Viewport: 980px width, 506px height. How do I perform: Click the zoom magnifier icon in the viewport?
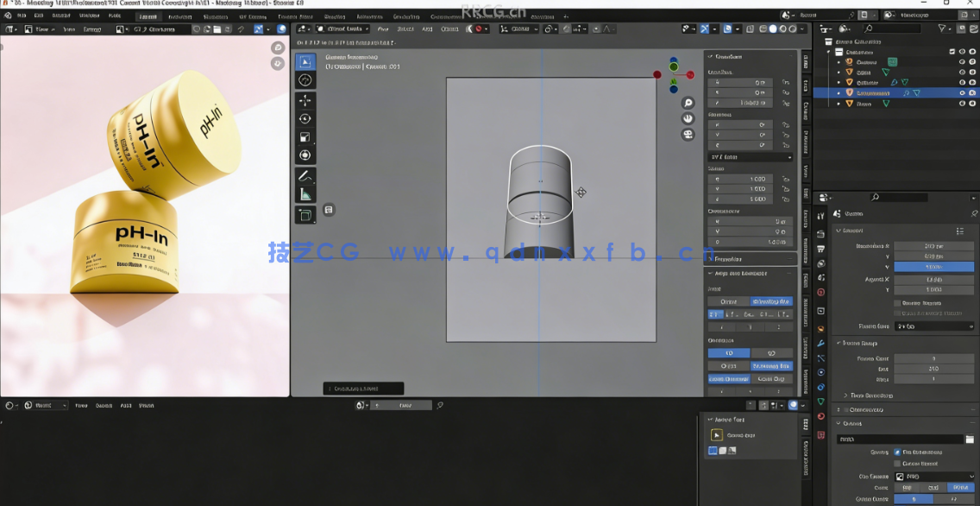(x=687, y=102)
